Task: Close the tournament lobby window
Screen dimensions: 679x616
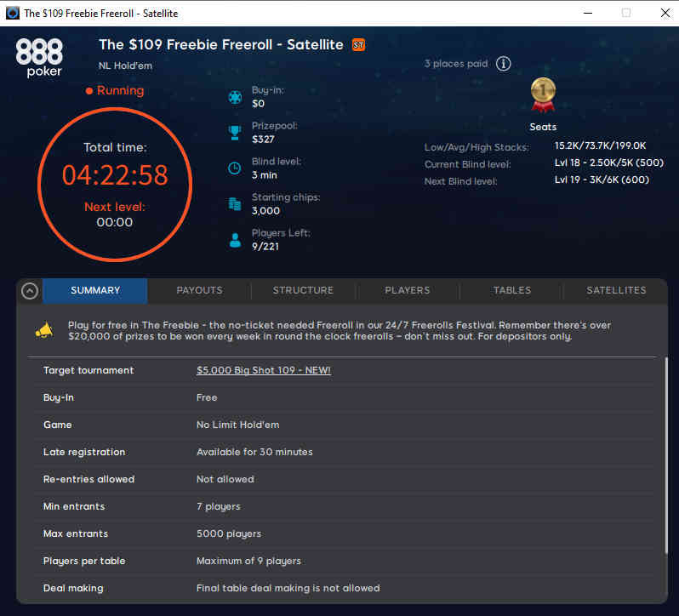Action: [x=665, y=13]
